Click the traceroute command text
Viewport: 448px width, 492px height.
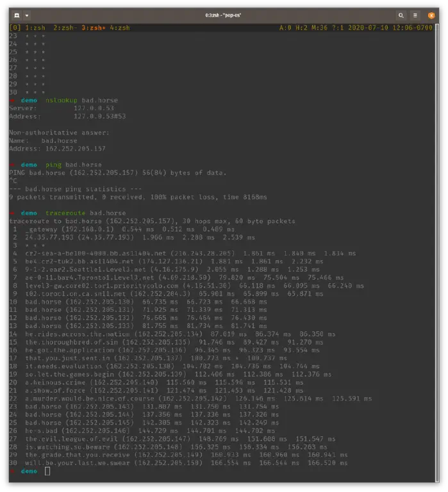coord(65,213)
